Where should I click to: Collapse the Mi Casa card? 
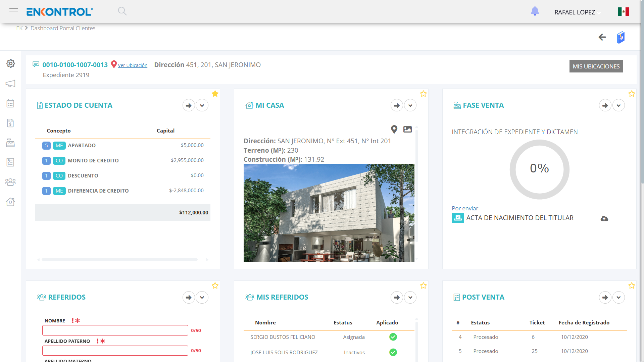pos(410,105)
